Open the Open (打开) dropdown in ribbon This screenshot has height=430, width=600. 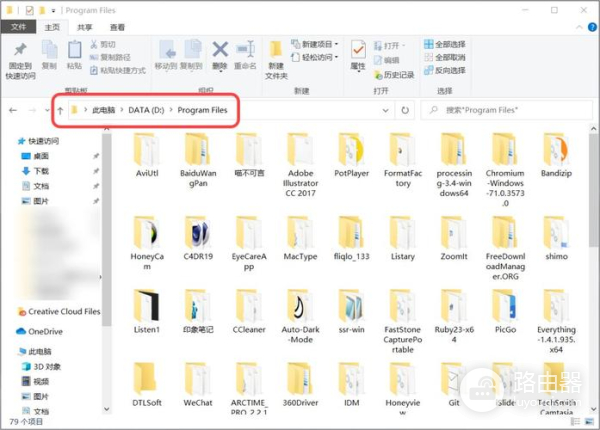[x=389, y=46]
